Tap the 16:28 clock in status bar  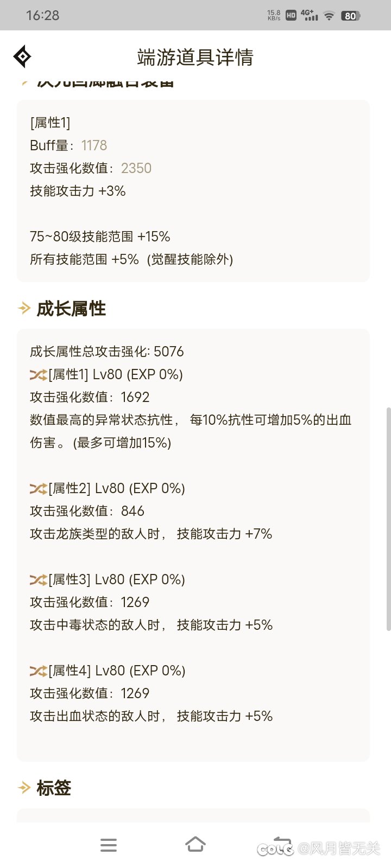click(42, 15)
